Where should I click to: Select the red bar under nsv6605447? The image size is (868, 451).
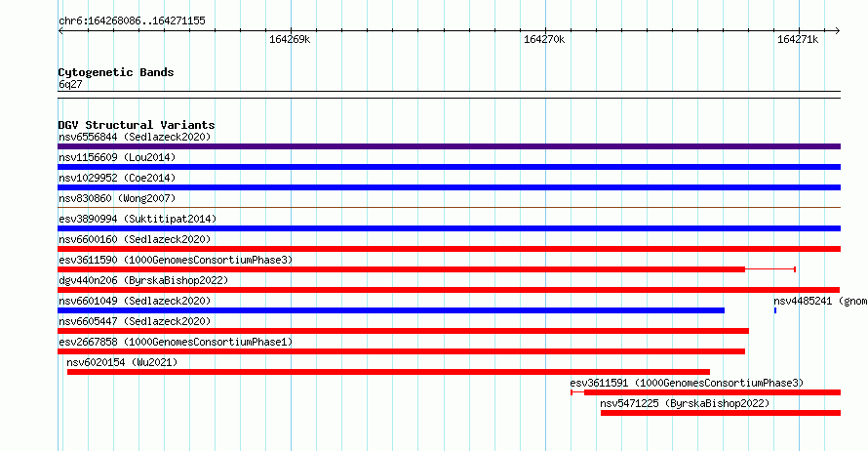403,331
